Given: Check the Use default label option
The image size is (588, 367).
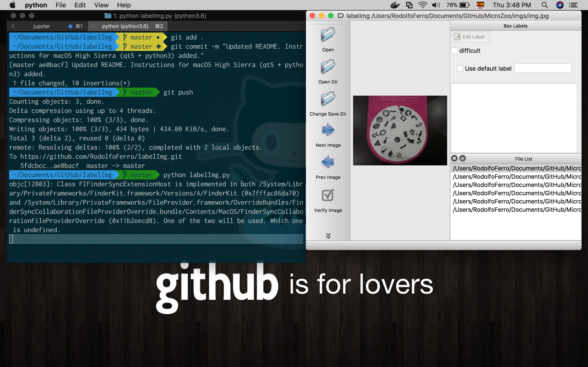Looking at the screenshot, I should (459, 68).
